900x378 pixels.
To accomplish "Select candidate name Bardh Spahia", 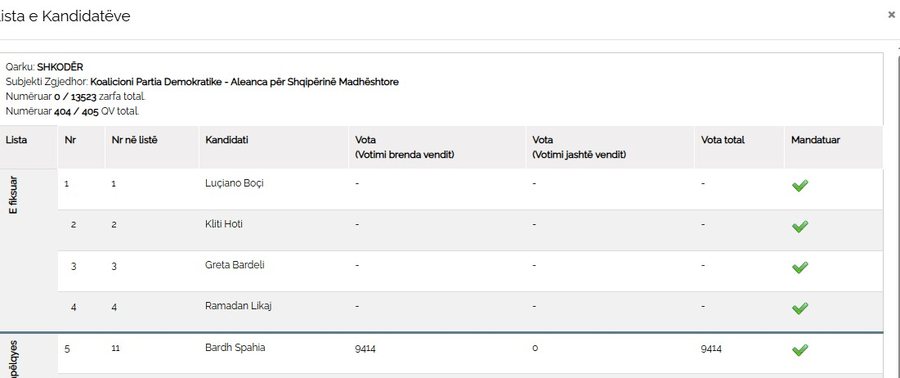I will pos(235,348).
